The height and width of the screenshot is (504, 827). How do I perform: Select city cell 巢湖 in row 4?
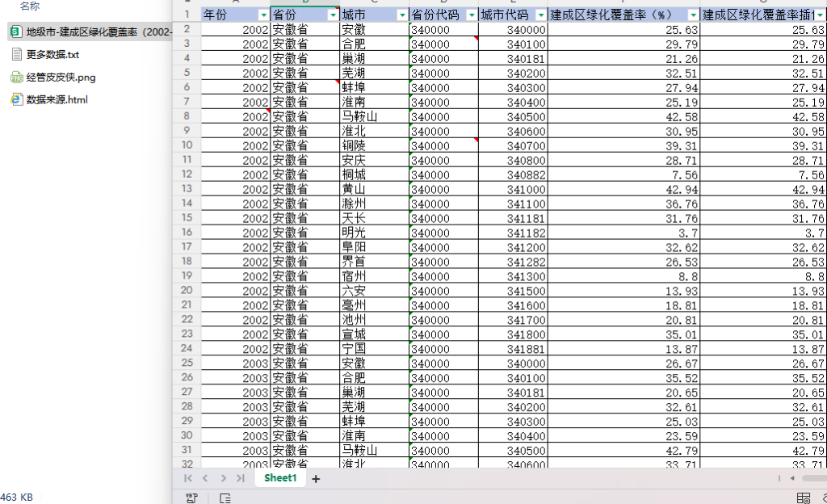pyautogui.click(x=374, y=58)
